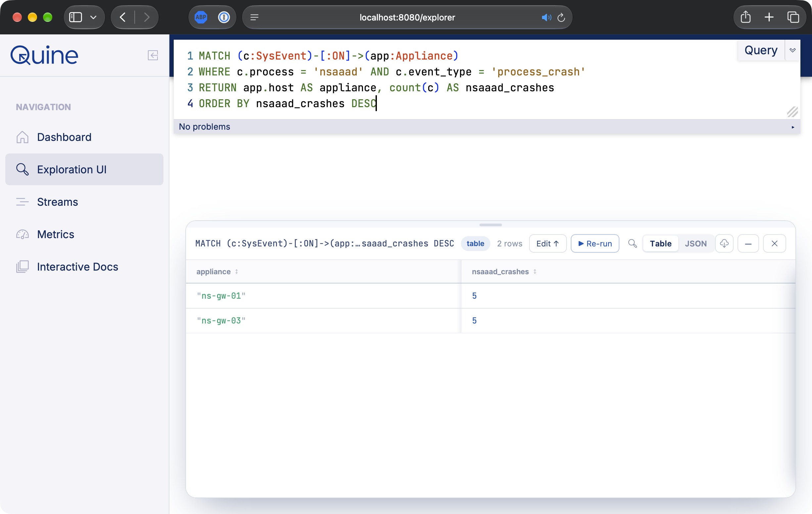The image size is (812, 514).
Task: Open Safari share menu
Action: click(x=745, y=17)
